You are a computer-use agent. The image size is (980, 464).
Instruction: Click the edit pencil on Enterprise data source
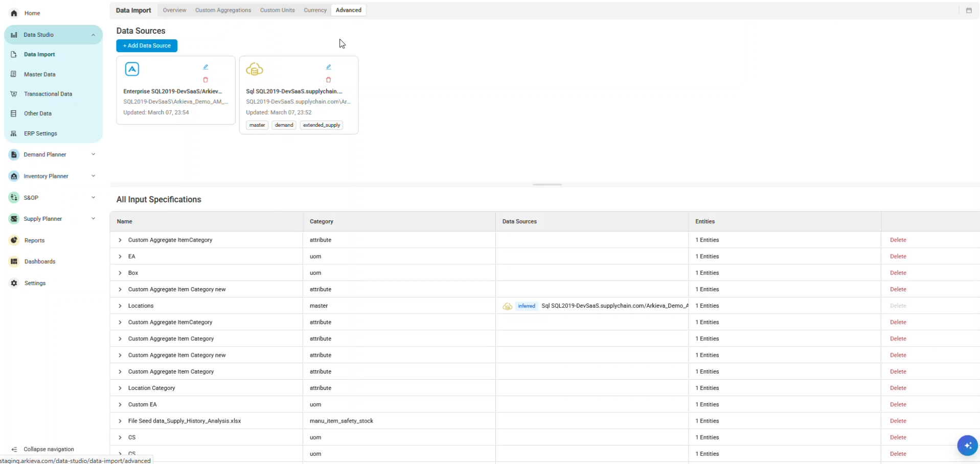[x=206, y=67]
